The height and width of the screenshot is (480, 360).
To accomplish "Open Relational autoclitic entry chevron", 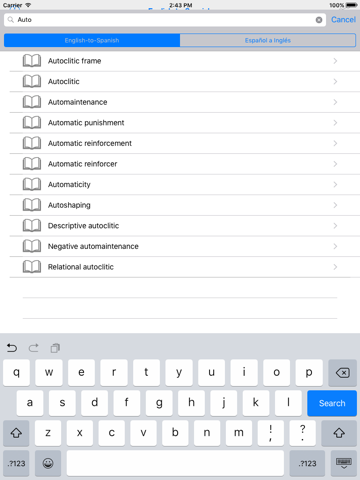I will tap(335, 267).
